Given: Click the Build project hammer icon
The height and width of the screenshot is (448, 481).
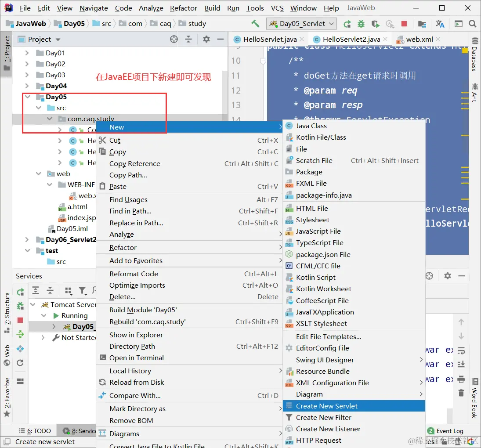Looking at the screenshot, I should (x=255, y=24).
